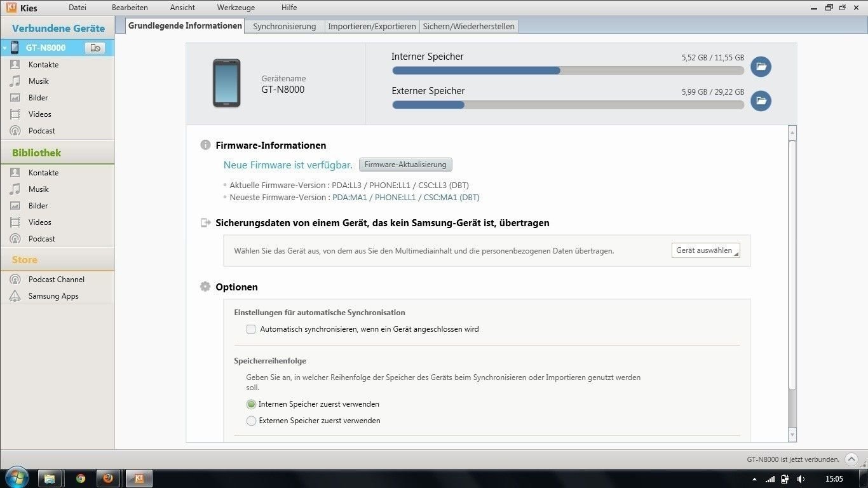The image size is (868, 488).
Task: Open Samsung Apps store entry
Action: click(x=53, y=296)
